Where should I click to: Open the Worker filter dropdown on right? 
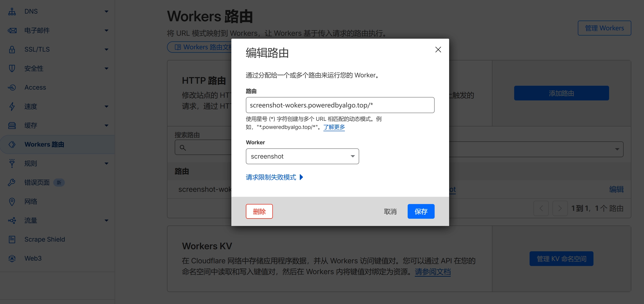click(x=617, y=149)
